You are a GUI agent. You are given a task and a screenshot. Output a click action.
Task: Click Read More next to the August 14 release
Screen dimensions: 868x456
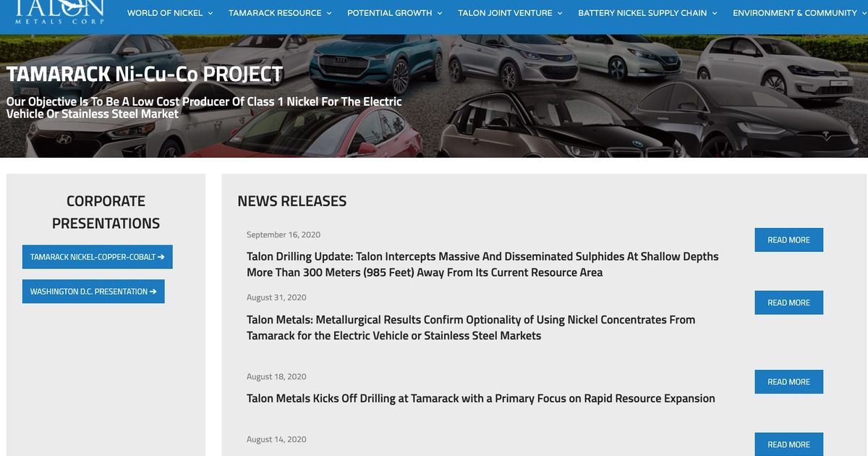click(788, 444)
